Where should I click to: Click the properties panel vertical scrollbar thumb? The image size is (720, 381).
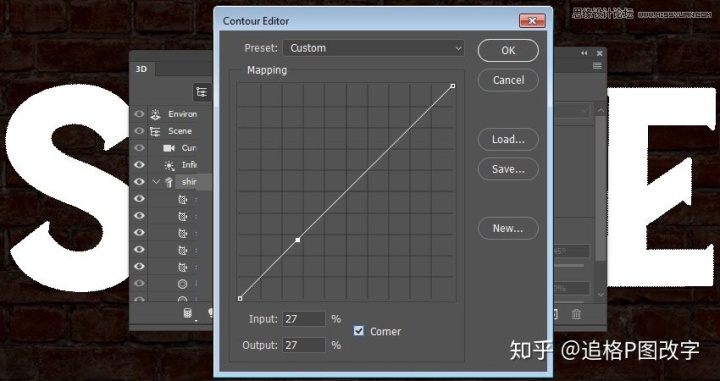(x=601, y=189)
